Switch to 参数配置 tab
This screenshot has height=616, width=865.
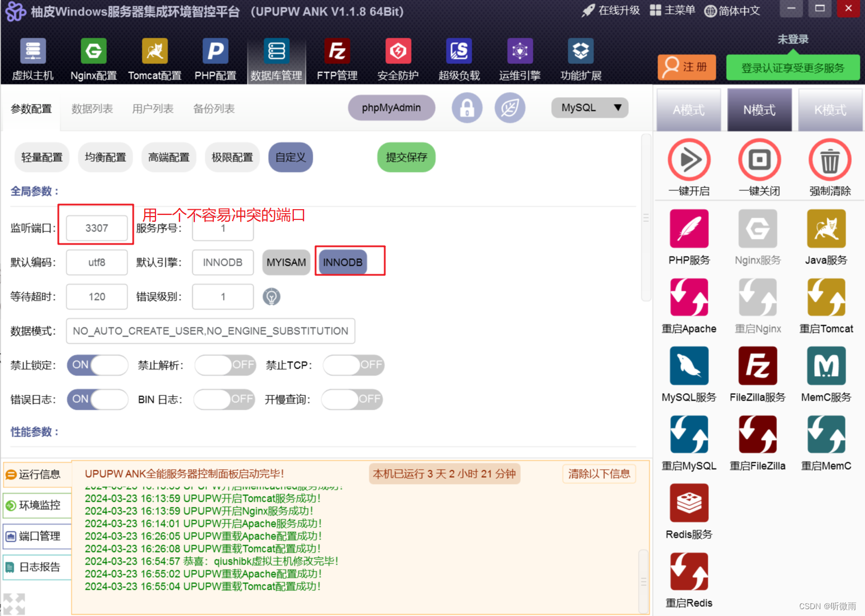[x=31, y=109]
